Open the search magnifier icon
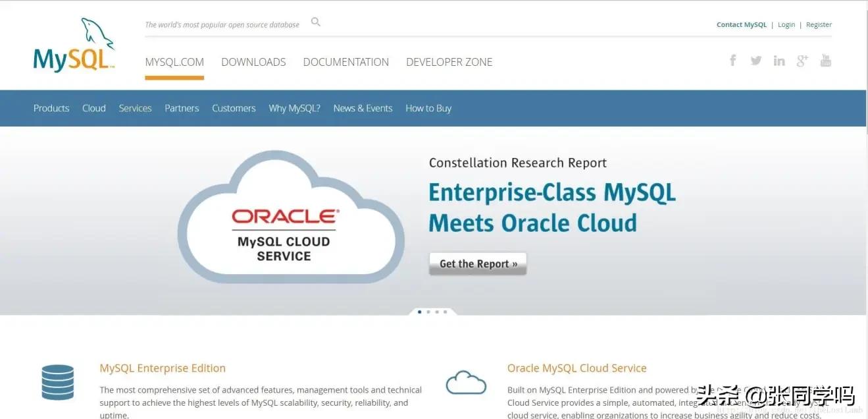This screenshot has width=868, height=419. [x=316, y=22]
